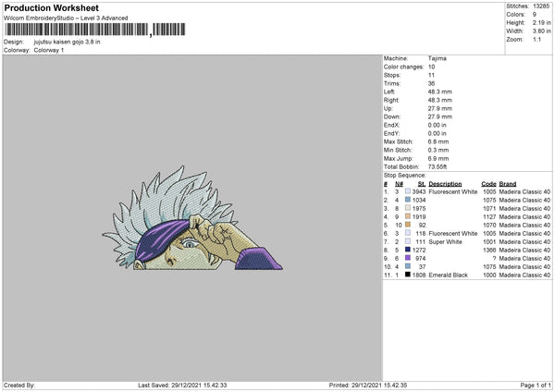The image size is (555, 392).
Task: Click the Brand column header
Action: click(x=508, y=184)
